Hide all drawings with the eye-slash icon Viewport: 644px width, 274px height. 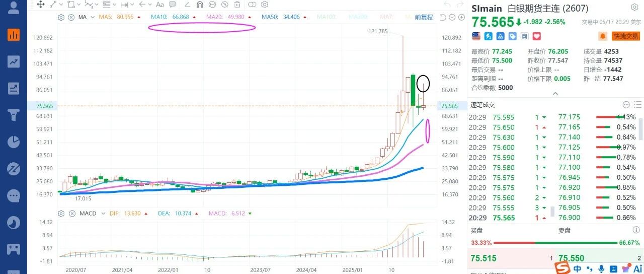click(224, 5)
